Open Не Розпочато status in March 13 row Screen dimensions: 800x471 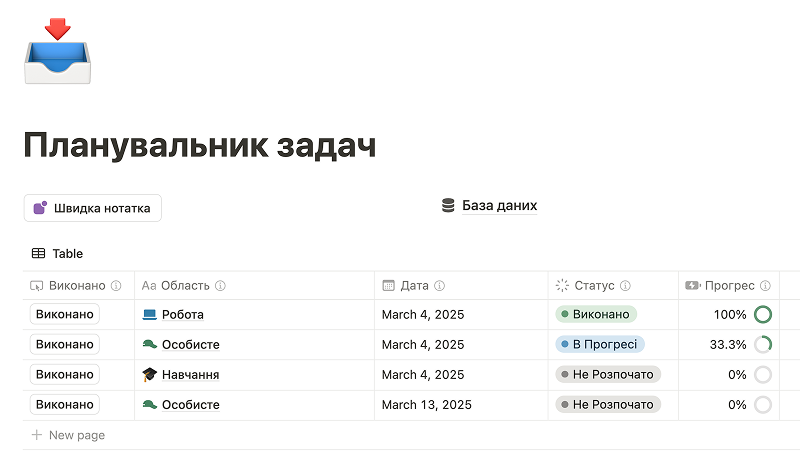[608, 405]
